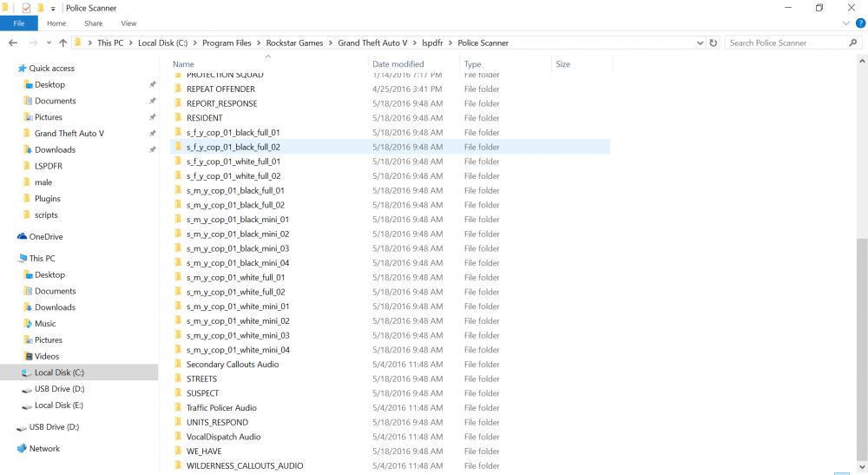The image size is (868, 475).
Task: Go to lspdfr in breadcrumb path
Action: point(432,43)
